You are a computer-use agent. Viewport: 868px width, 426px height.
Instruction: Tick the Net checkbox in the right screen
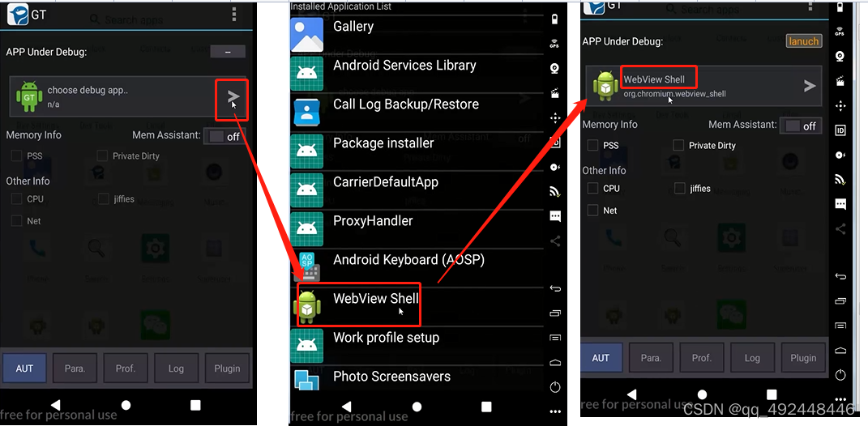point(593,211)
